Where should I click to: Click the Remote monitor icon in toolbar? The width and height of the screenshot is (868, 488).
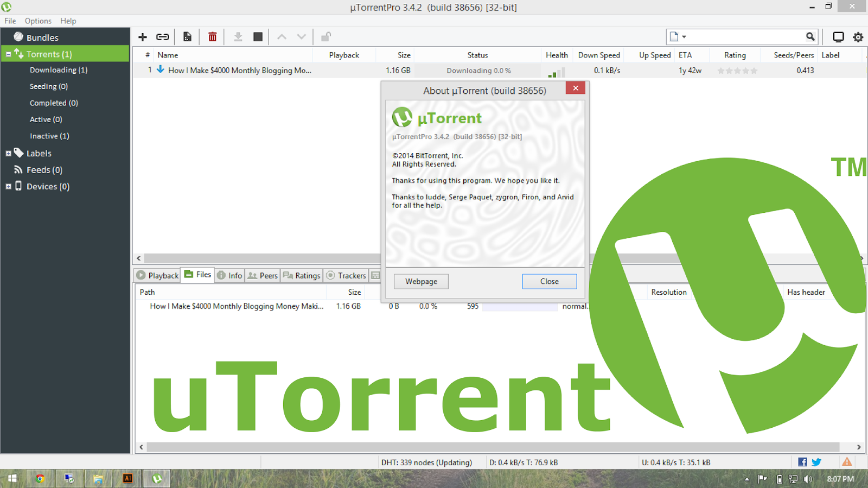(x=838, y=37)
